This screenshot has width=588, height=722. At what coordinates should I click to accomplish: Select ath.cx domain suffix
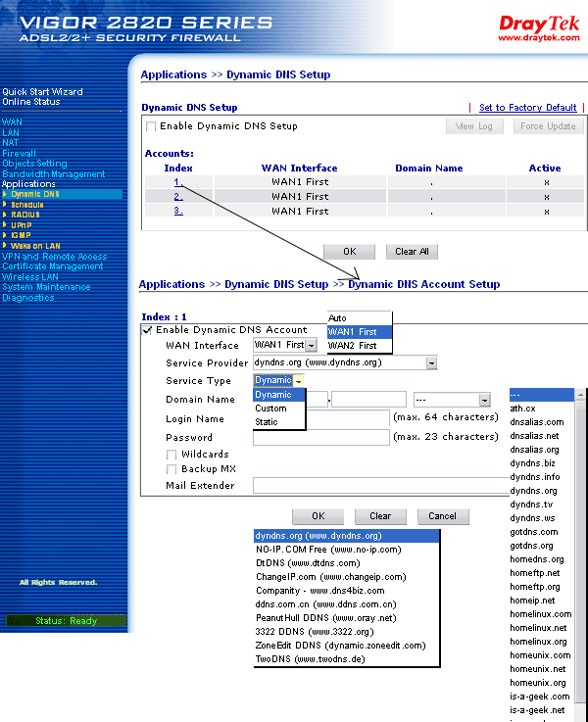point(542,409)
